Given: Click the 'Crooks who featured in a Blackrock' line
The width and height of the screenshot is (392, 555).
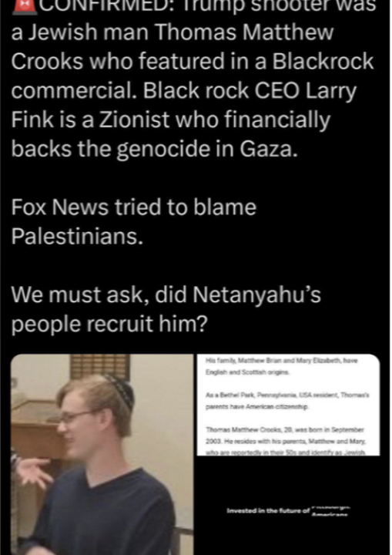Looking at the screenshot, I should click(192, 61).
